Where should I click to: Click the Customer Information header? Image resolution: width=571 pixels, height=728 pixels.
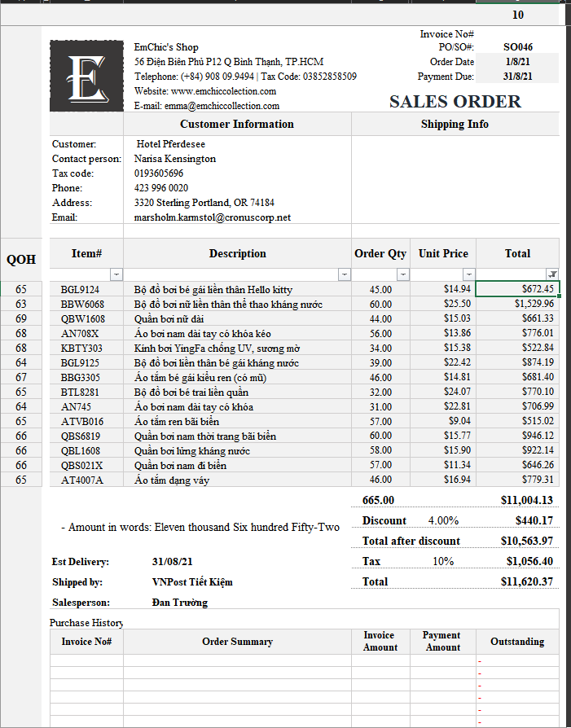[x=237, y=124]
